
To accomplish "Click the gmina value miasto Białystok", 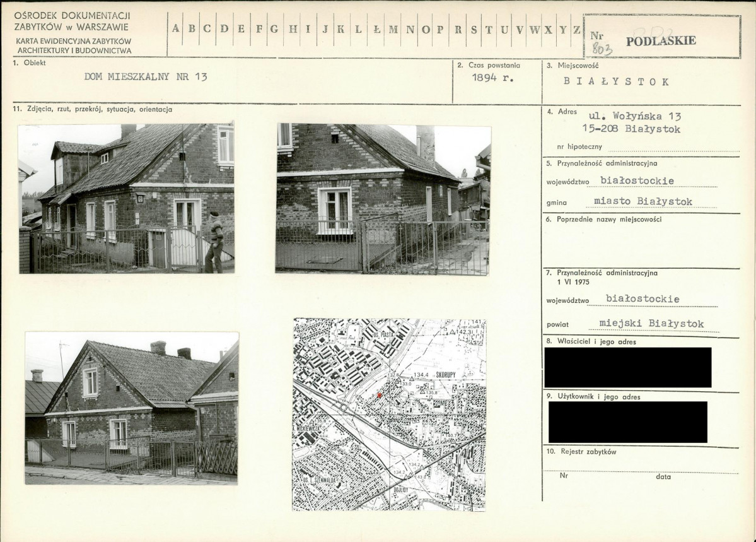I will [x=643, y=202].
